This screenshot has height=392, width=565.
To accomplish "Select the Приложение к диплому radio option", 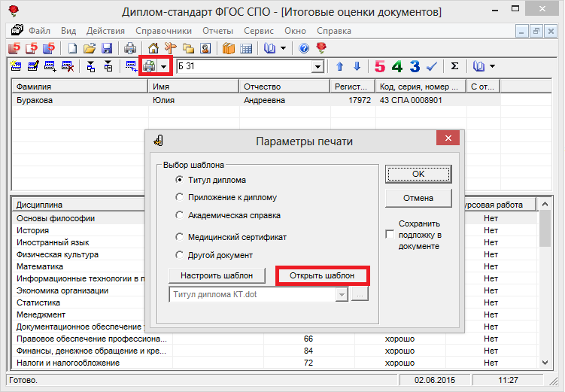I will 179,197.
